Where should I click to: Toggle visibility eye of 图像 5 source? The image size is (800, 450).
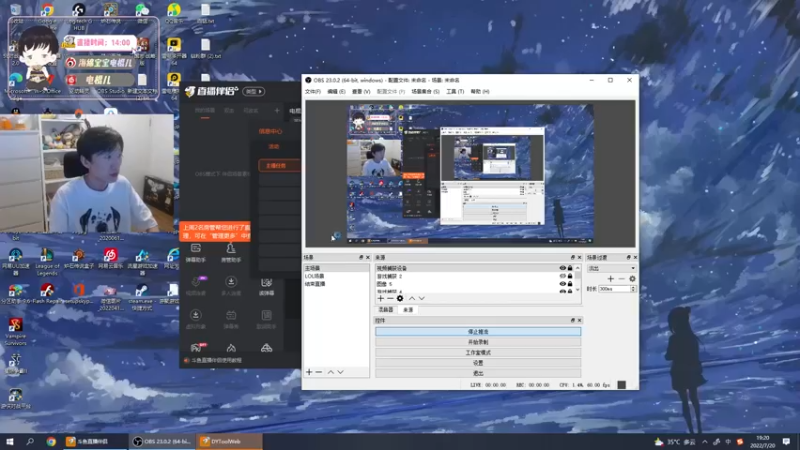coord(562,284)
